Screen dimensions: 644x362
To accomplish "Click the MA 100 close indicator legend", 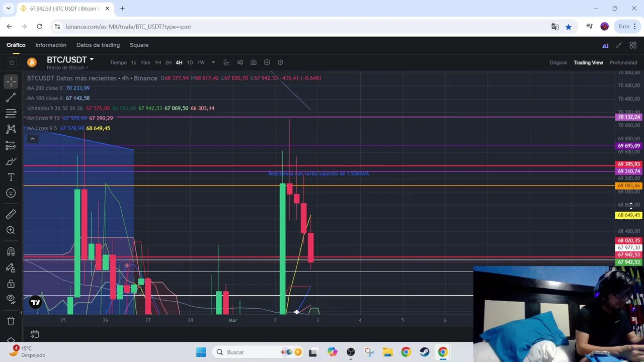I will click(x=58, y=98).
